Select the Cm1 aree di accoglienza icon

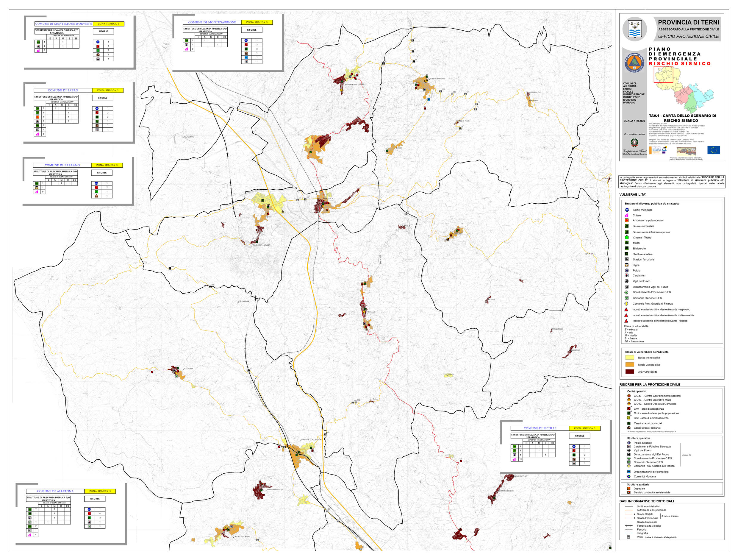629,409
